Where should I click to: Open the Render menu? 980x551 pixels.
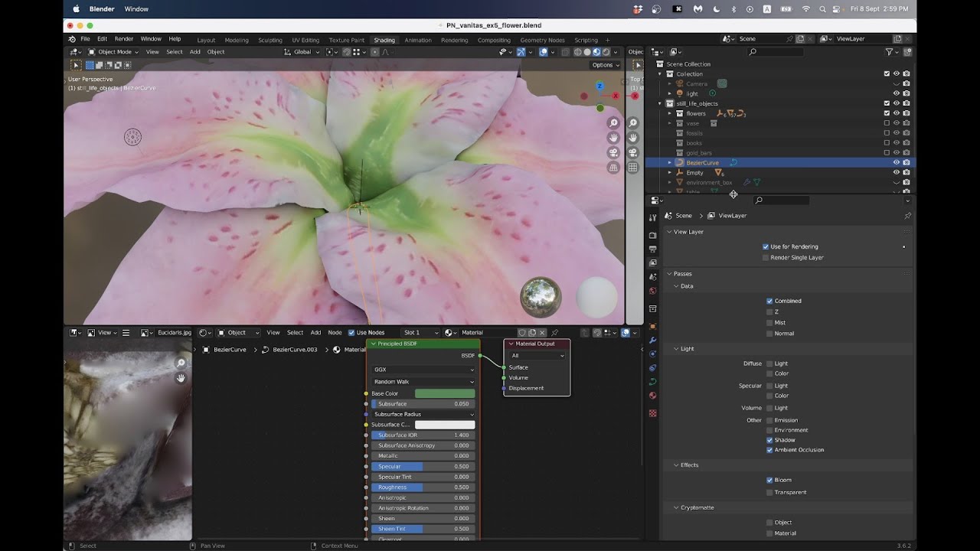pyautogui.click(x=124, y=39)
